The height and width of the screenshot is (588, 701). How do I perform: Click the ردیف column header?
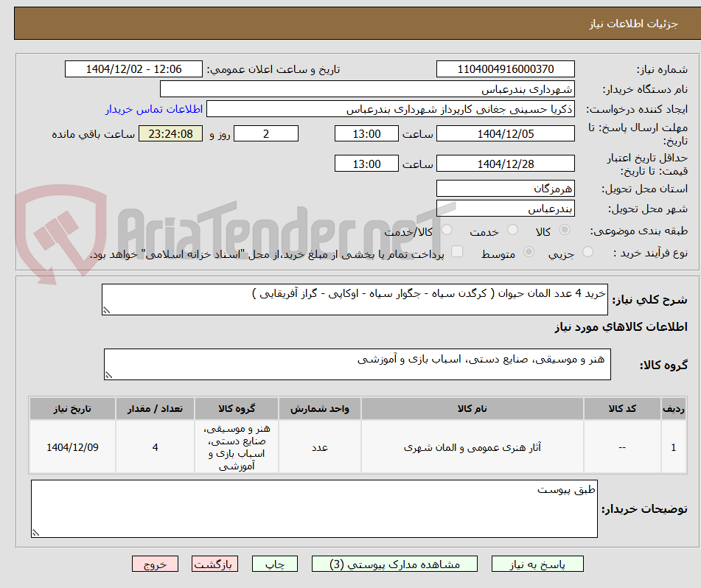[674, 408]
